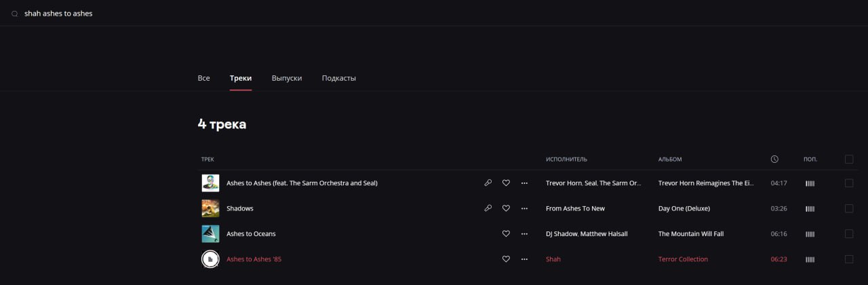Copy link for Ashes to Ashes Sarm Orchestra track

point(488,183)
